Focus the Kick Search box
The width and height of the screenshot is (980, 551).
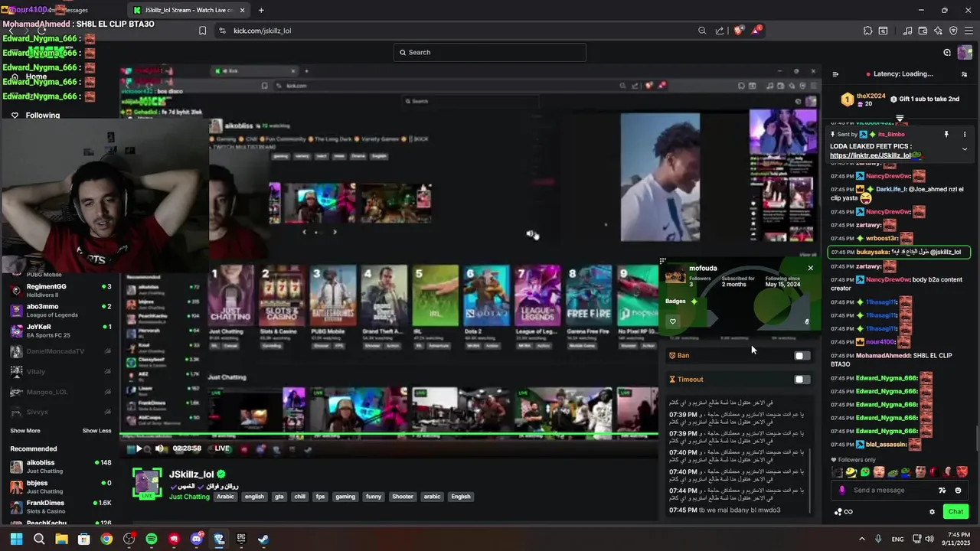click(x=490, y=52)
